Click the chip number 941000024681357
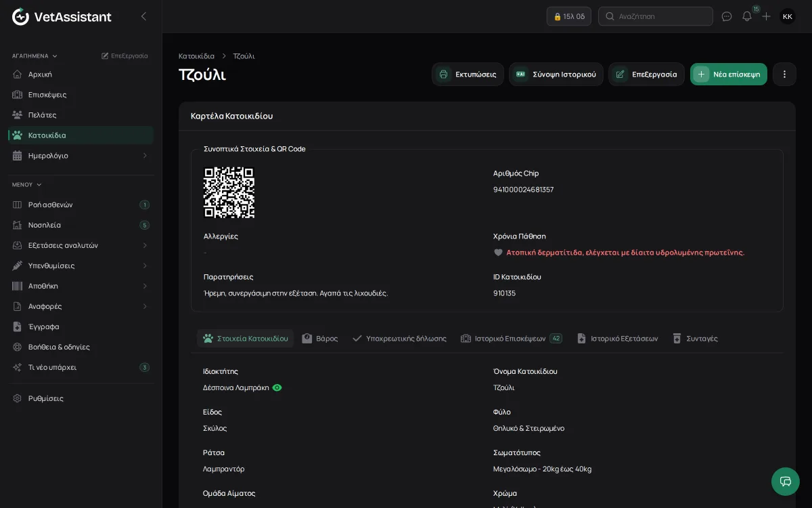The width and height of the screenshot is (812, 508). (523, 190)
